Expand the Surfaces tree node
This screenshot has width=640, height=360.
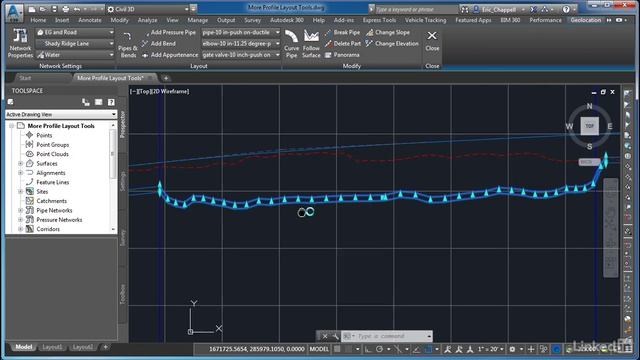tap(20, 163)
